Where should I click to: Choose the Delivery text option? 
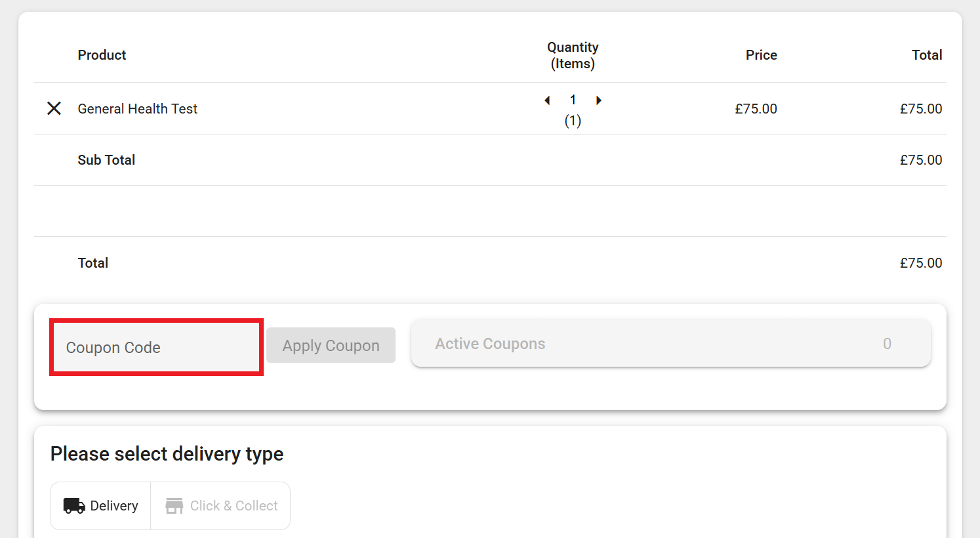coord(114,506)
